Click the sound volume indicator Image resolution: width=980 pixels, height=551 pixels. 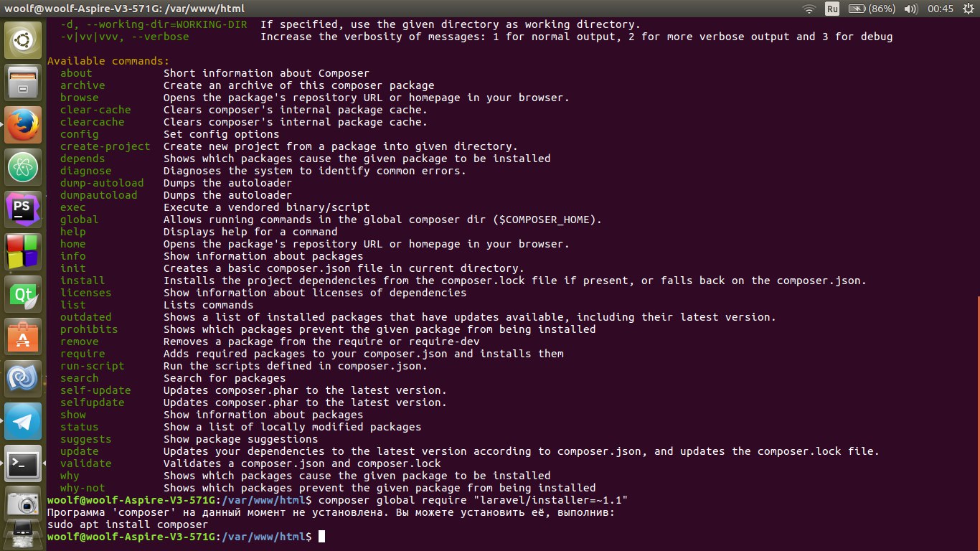point(911,9)
